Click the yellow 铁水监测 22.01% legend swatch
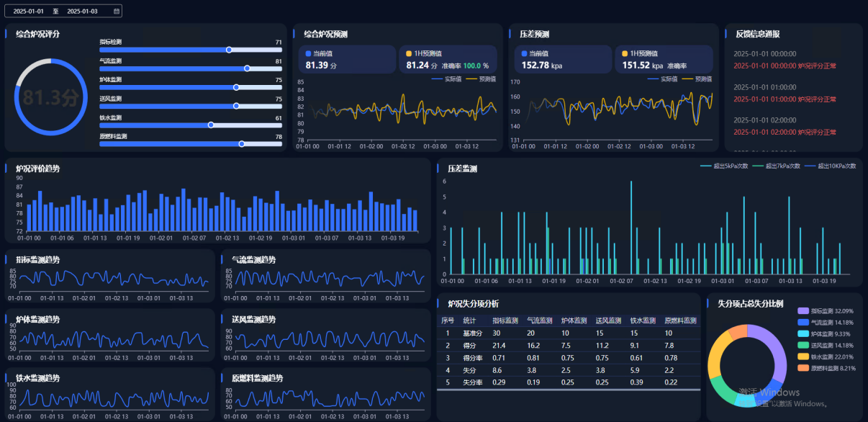 (803, 357)
